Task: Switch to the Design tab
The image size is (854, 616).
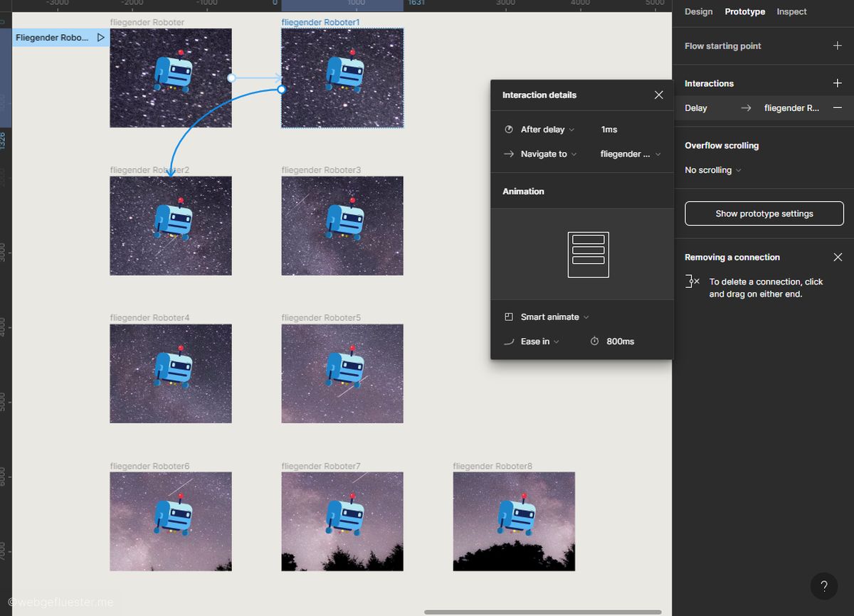Action: point(698,11)
